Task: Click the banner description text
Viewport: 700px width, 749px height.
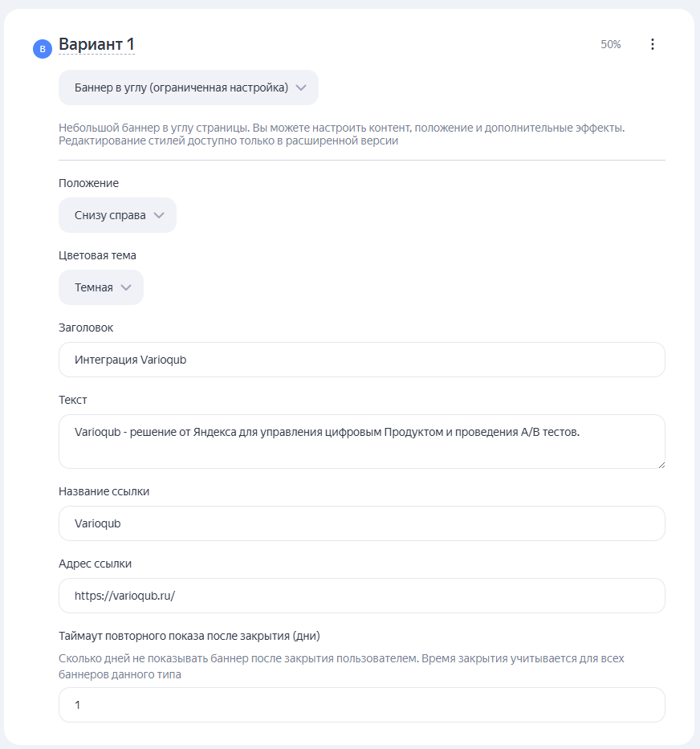Action: click(x=342, y=134)
